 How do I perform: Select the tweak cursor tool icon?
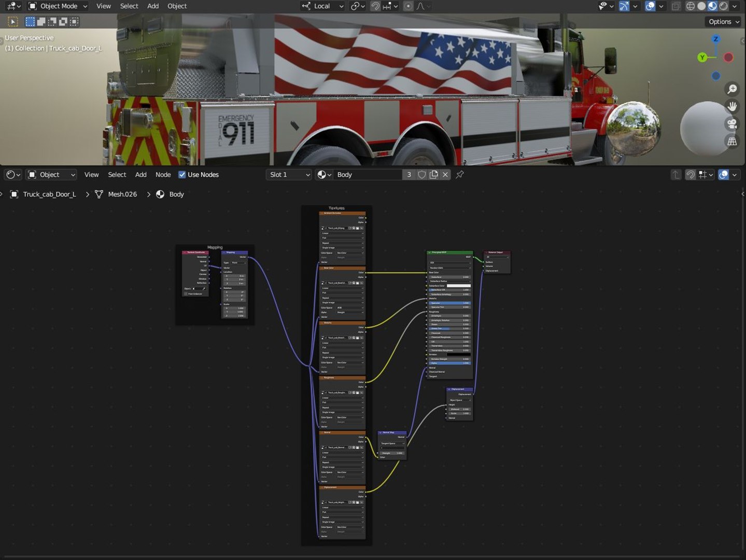[x=13, y=22]
